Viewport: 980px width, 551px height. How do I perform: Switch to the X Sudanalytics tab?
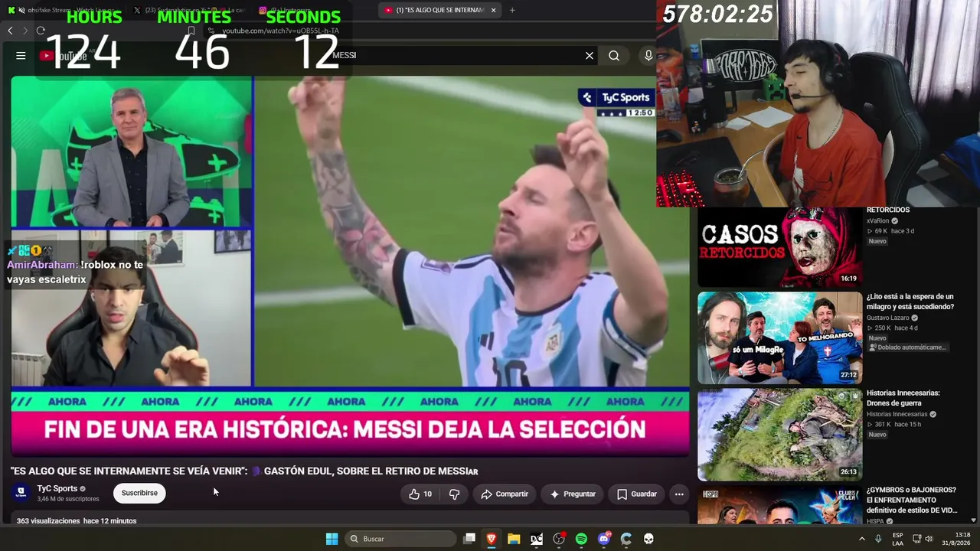[x=188, y=10]
